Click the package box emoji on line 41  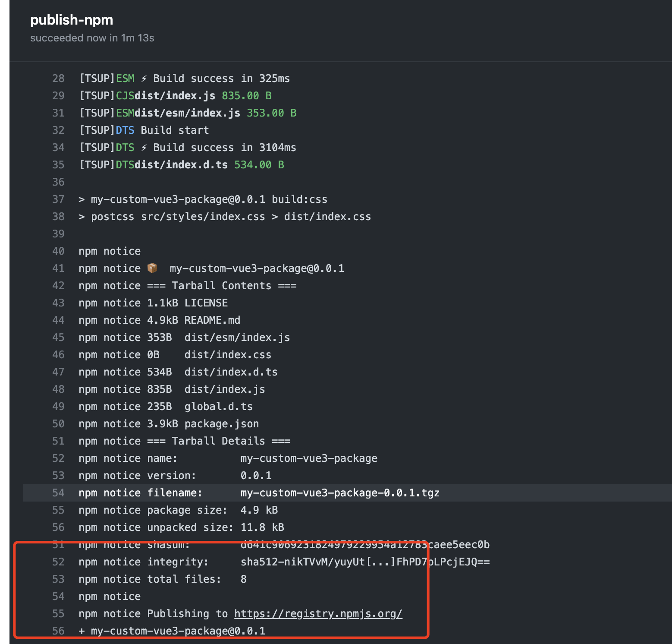pos(152,268)
